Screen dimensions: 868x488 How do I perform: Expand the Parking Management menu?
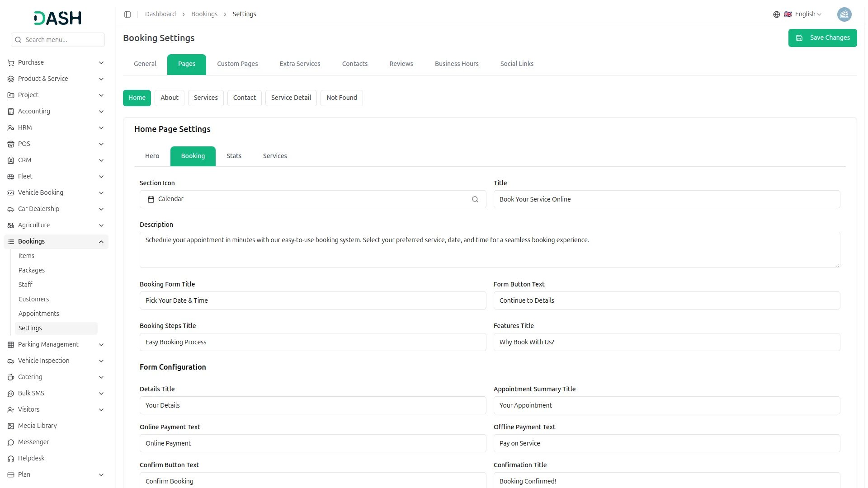[101, 345]
